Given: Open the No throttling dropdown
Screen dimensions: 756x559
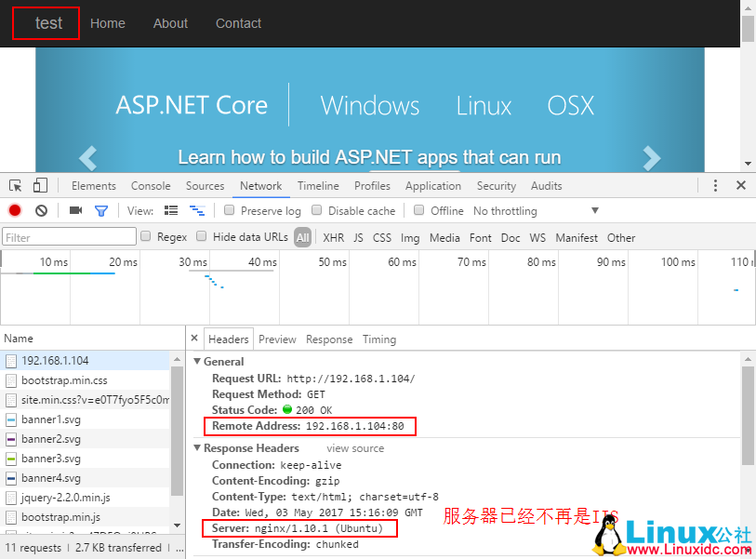Looking at the screenshot, I should tap(507, 210).
